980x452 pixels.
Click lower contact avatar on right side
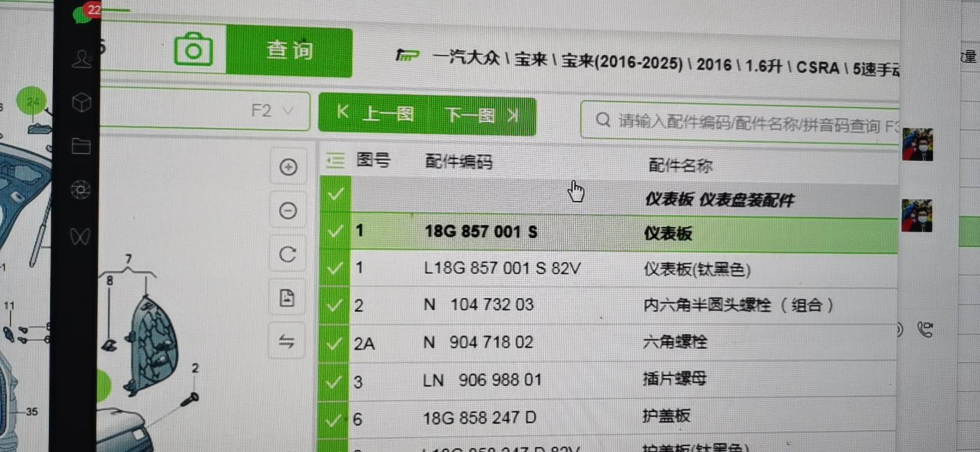pos(917,215)
